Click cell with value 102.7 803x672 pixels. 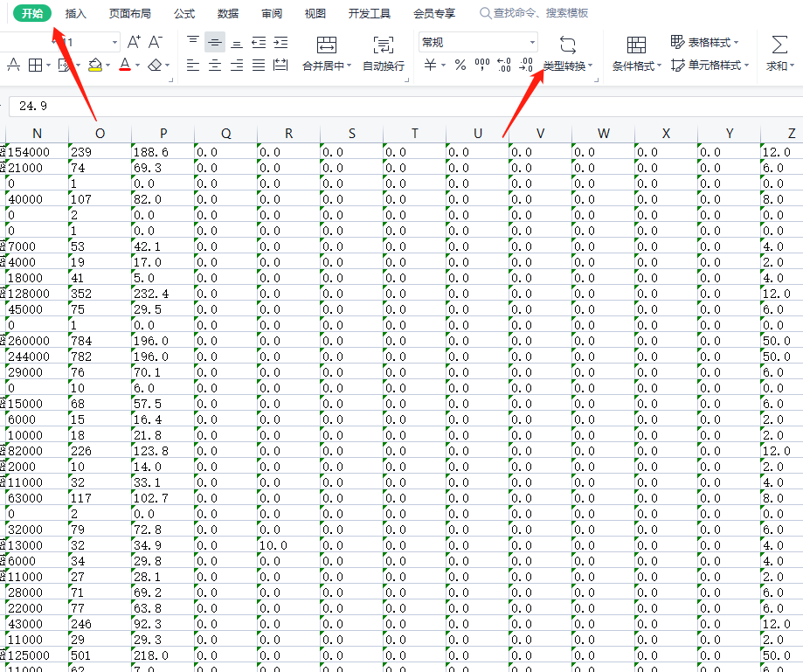[163, 498]
